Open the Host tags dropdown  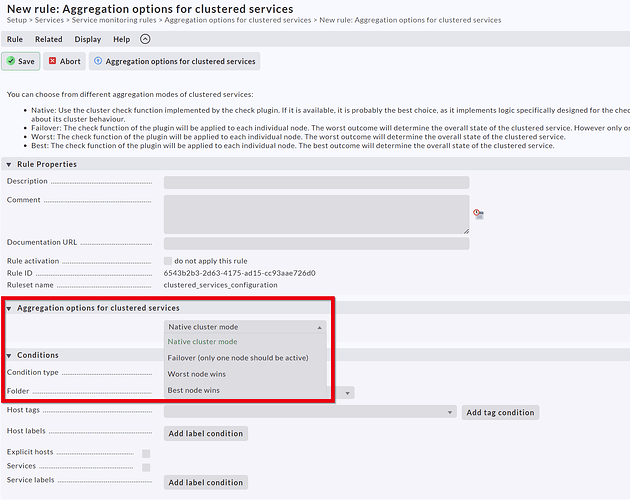310,412
